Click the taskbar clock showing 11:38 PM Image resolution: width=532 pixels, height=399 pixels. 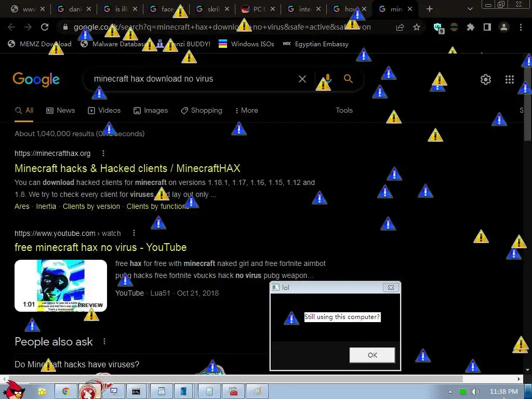pyautogui.click(x=503, y=392)
